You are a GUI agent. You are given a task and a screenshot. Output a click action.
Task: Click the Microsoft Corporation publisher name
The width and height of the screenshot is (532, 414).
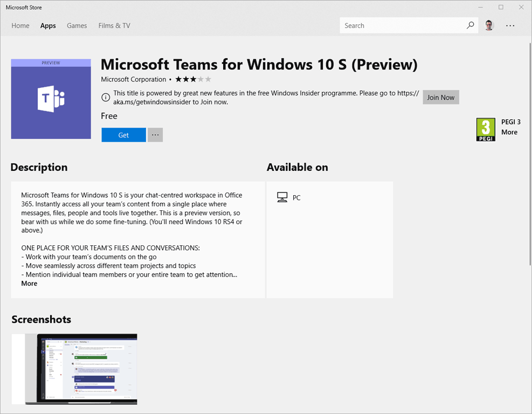coord(133,79)
